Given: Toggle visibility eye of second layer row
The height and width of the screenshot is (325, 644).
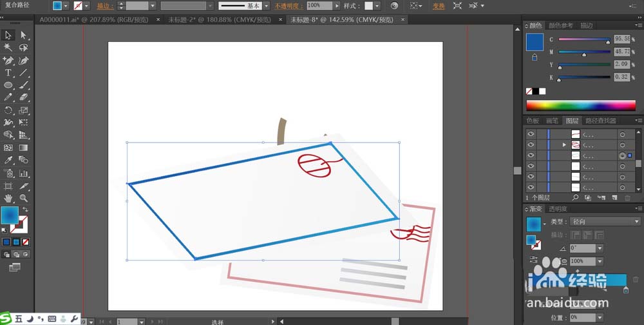Looking at the screenshot, I should tap(531, 145).
